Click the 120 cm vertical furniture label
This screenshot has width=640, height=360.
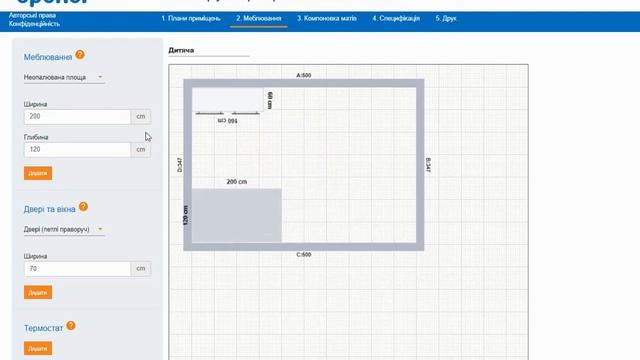(x=186, y=216)
